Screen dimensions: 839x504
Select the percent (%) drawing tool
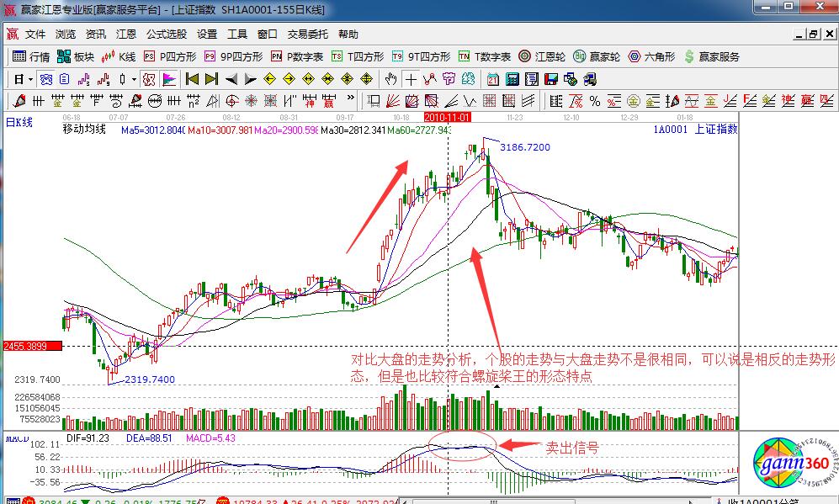[x=594, y=101]
